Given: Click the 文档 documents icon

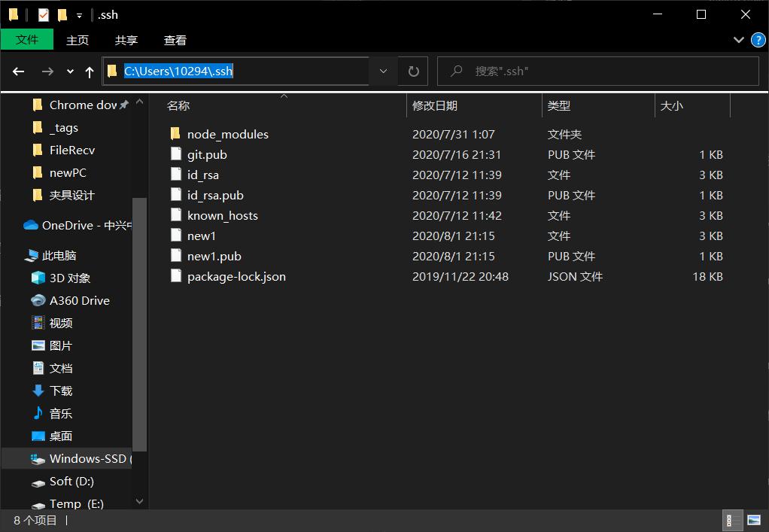Looking at the screenshot, I should tap(38, 368).
